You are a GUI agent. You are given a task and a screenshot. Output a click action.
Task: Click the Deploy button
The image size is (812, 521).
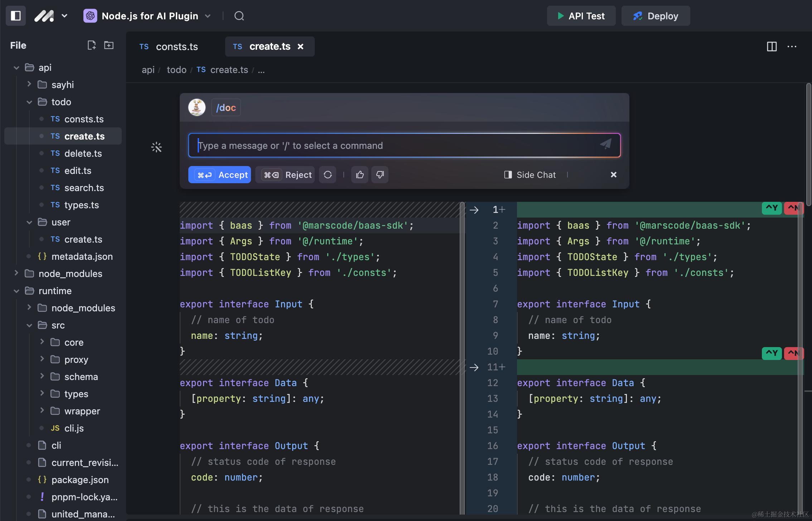(656, 16)
